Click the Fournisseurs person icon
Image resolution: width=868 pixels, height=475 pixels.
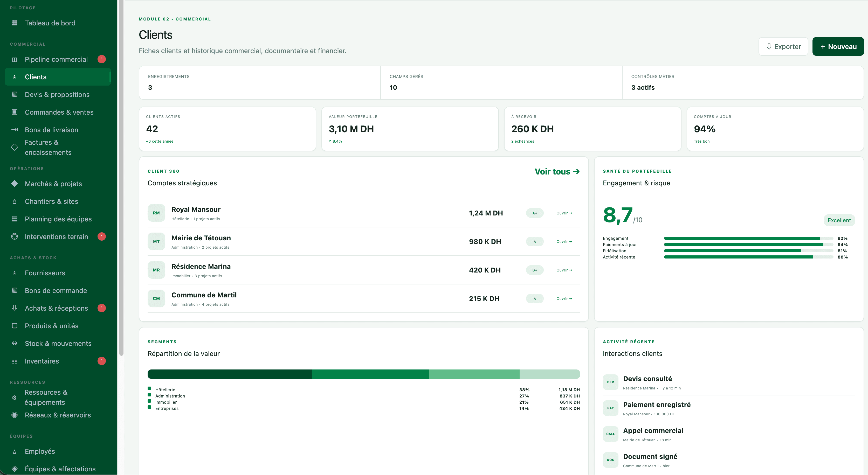tap(15, 273)
